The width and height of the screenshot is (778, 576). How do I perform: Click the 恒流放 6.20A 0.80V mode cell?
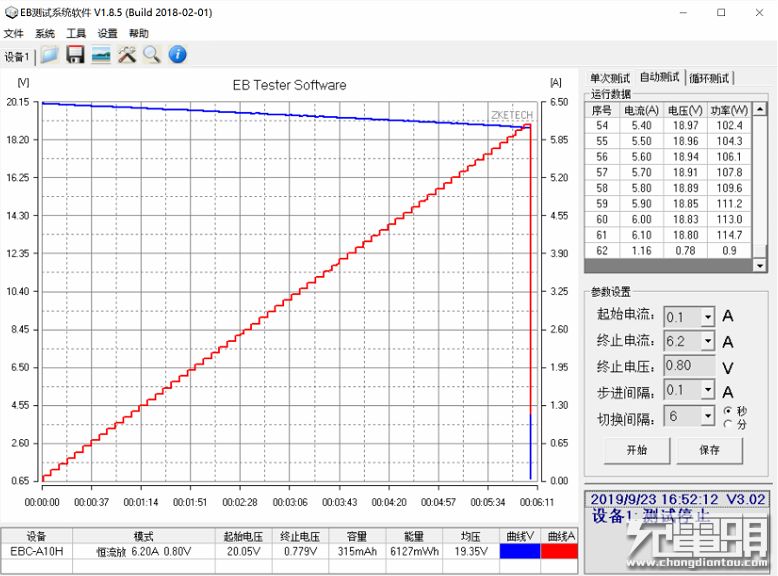(144, 551)
